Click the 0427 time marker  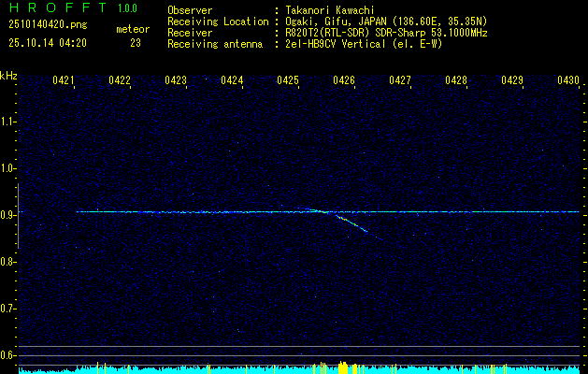click(400, 80)
